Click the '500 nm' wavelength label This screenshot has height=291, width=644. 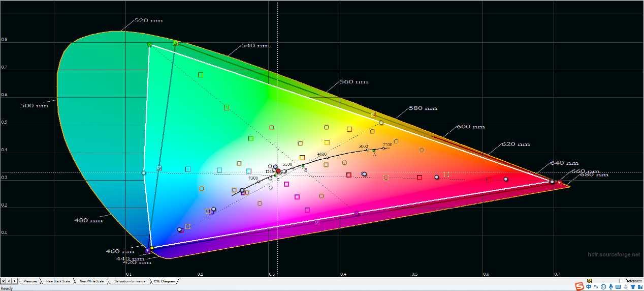[x=34, y=105]
